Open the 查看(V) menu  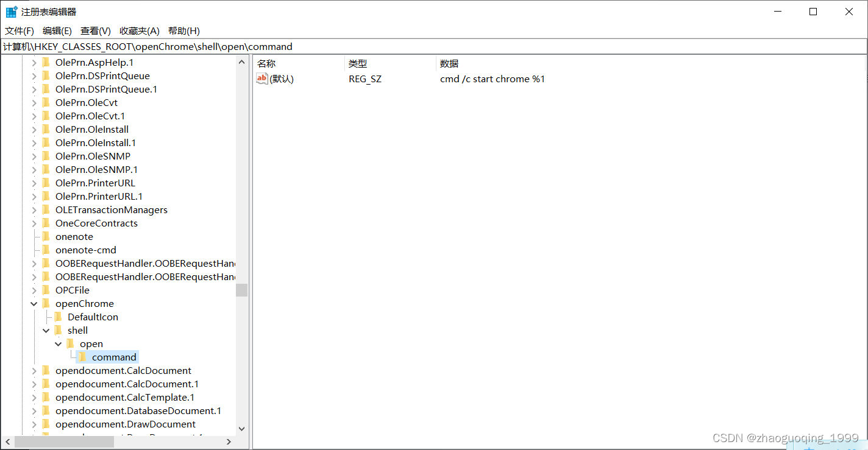pyautogui.click(x=96, y=30)
